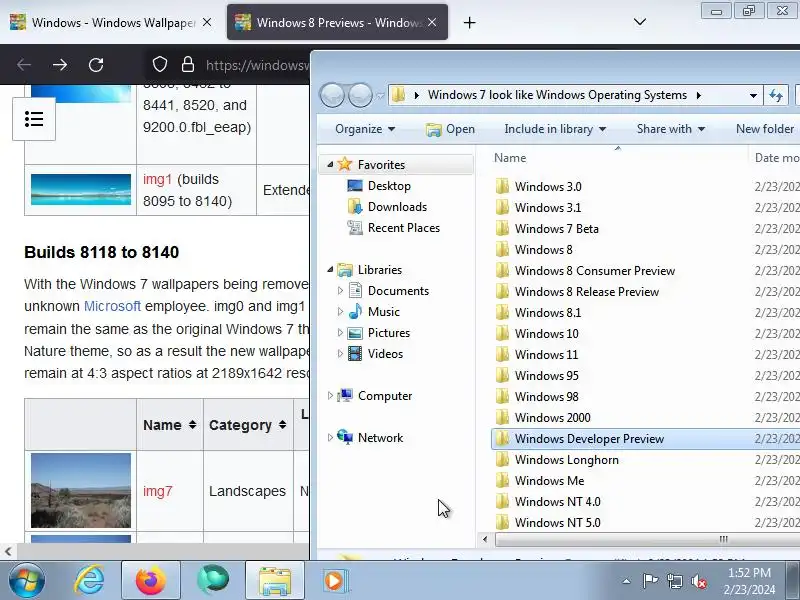Toggle the wiki table of contents button
This screenshot has width=800, height=600.
pyautogui.click(x=34, y=119)
